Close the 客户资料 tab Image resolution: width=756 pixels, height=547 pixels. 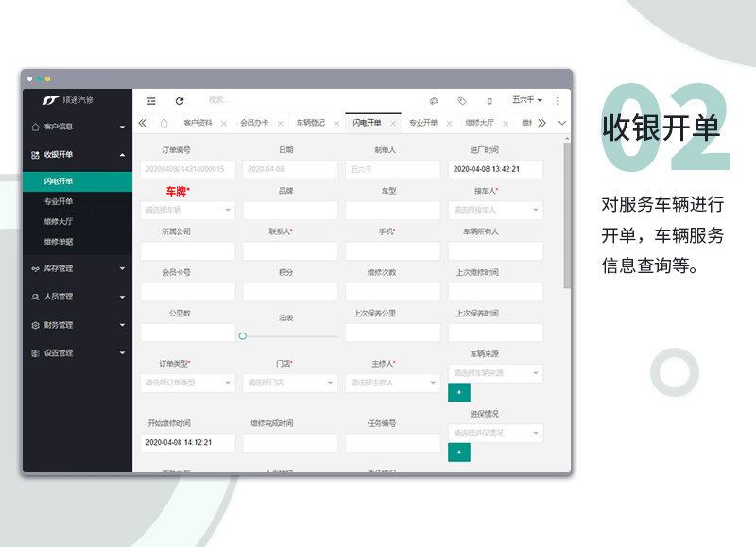click(223, 123)
